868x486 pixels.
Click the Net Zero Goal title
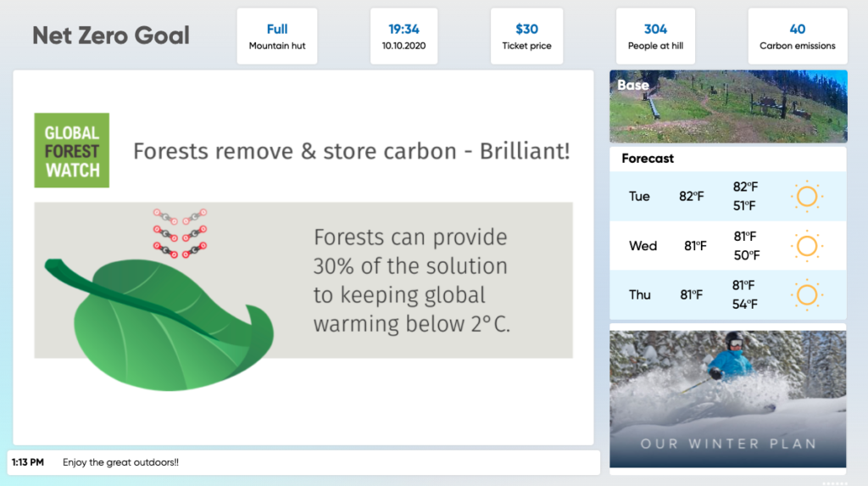(111, 36)
